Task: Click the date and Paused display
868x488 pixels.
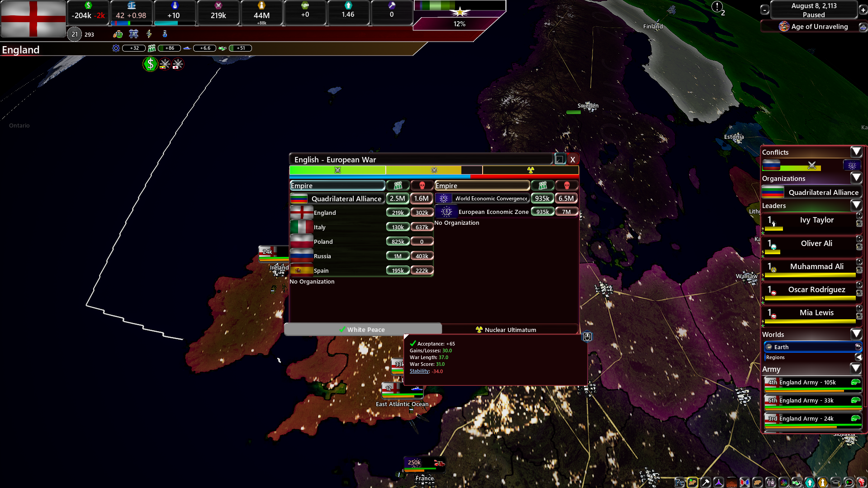Action: coord(814,10)
